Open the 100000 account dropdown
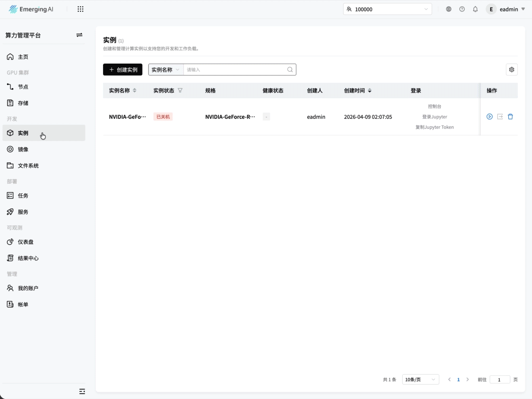The height and width of the screenshot is (399, 532). click(388, 9)
